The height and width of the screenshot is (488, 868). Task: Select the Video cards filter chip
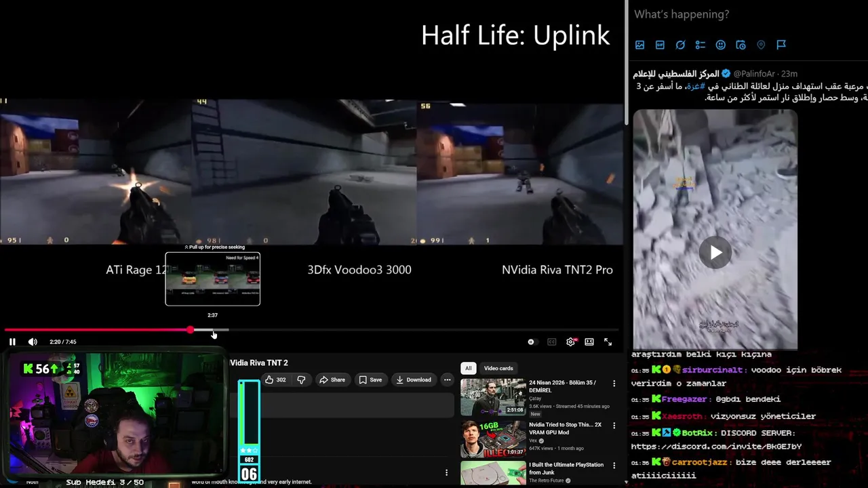[x=498, y=368]
